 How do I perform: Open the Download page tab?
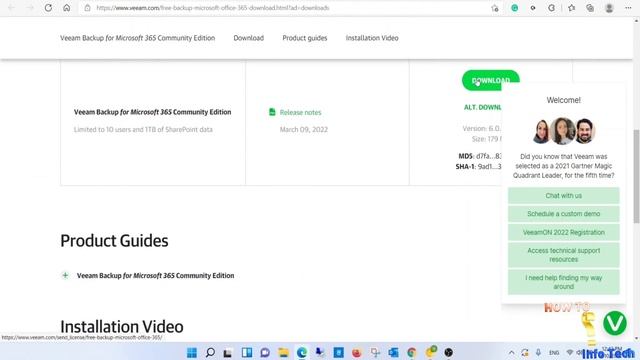[x=249, y=38]
